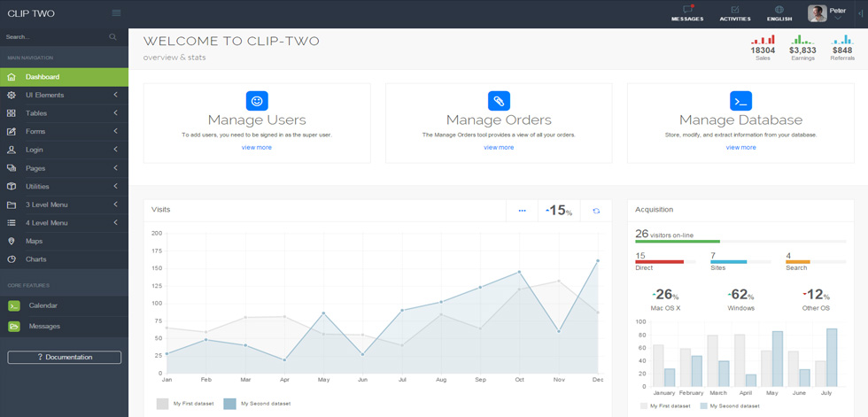Image resolution: width=868 pixels, height=417 pixels.
Task: Click Dec data point on Visits chart
Action: click(598, 260)
